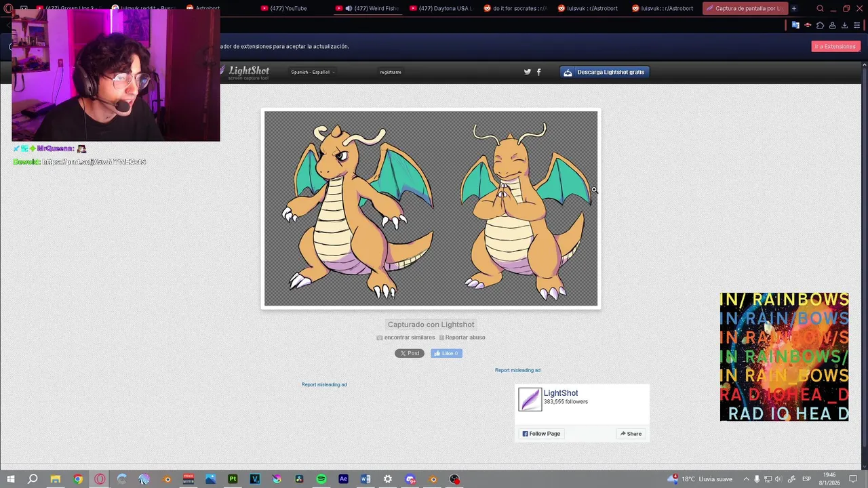868x488 pixels.
Task: Open the Spanish - Español language dropdown
Action: tap(313, 72)
